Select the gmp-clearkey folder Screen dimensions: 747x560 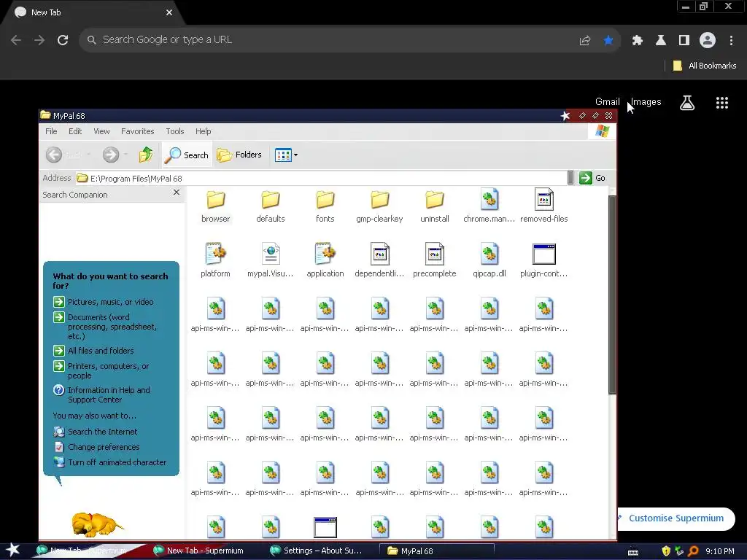coord(379,206)
